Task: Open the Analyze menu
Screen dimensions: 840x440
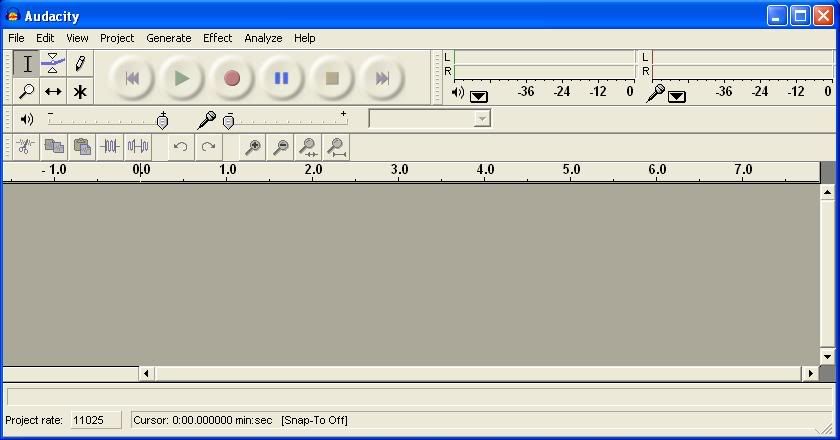Action: pyautogui.click(x=263, y=38)
